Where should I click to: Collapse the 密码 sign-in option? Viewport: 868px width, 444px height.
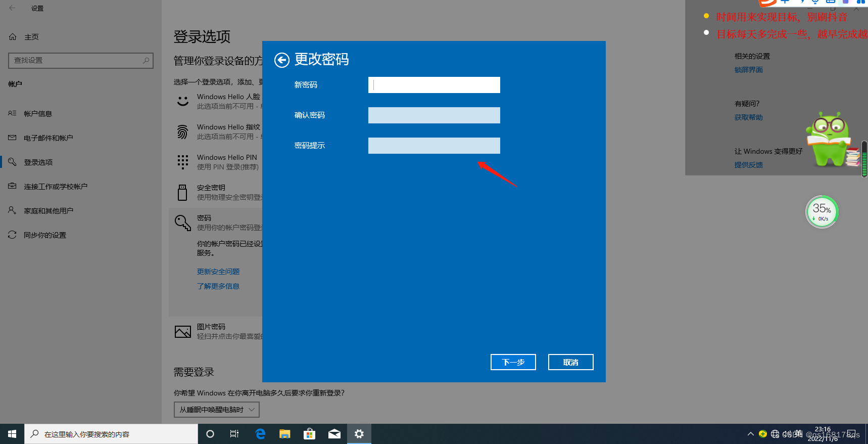point(218,223)
